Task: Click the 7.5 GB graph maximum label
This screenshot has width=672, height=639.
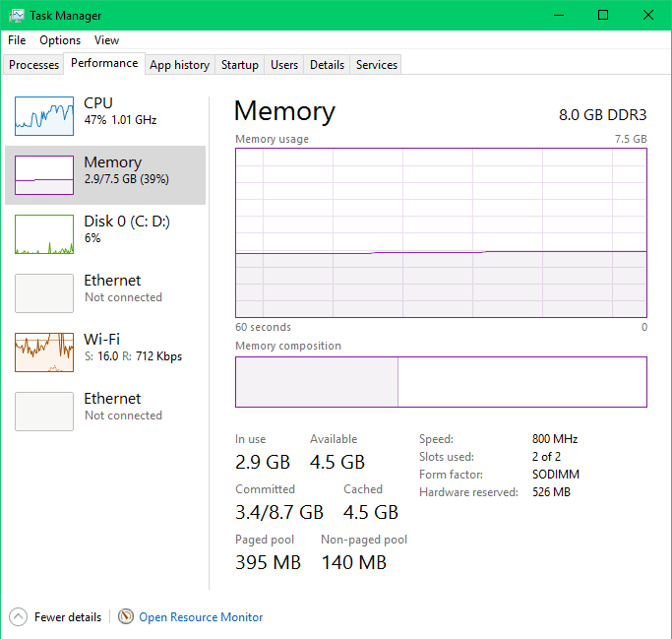Action: 631,139
